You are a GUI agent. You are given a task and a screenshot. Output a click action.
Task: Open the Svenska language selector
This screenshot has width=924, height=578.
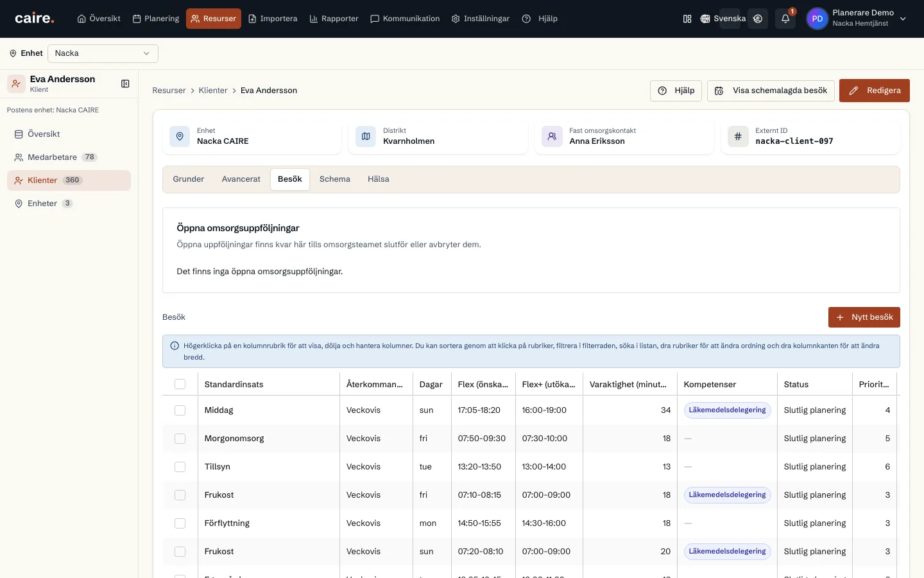[723, 19]
